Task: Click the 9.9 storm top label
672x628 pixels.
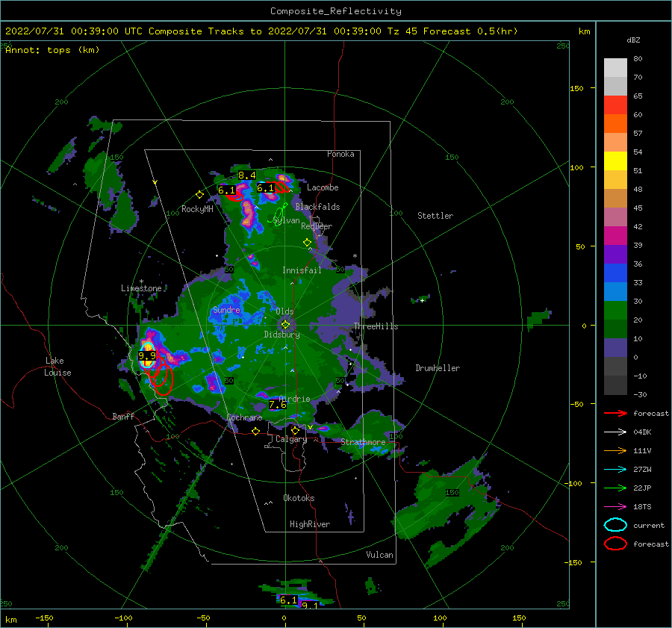Action: [147, 355]
